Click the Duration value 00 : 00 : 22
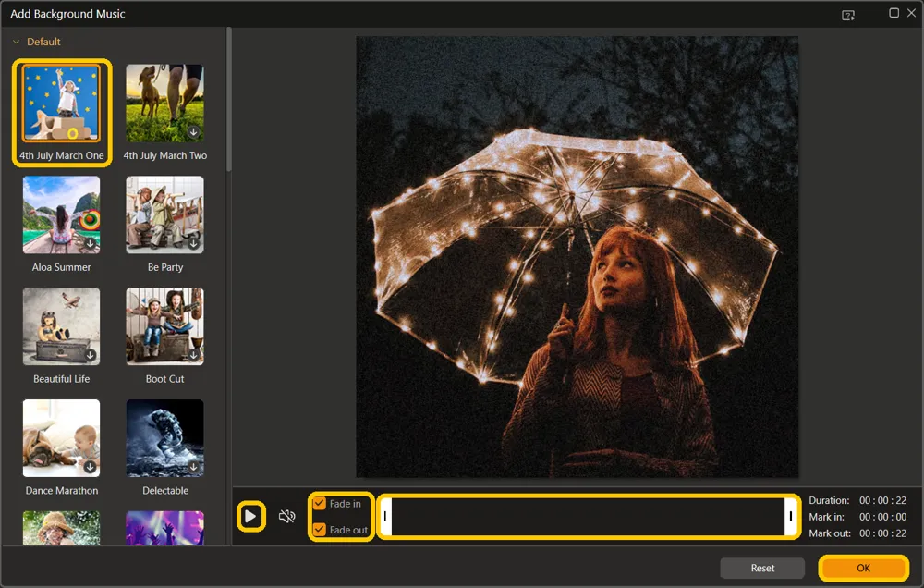 (882, 500)
